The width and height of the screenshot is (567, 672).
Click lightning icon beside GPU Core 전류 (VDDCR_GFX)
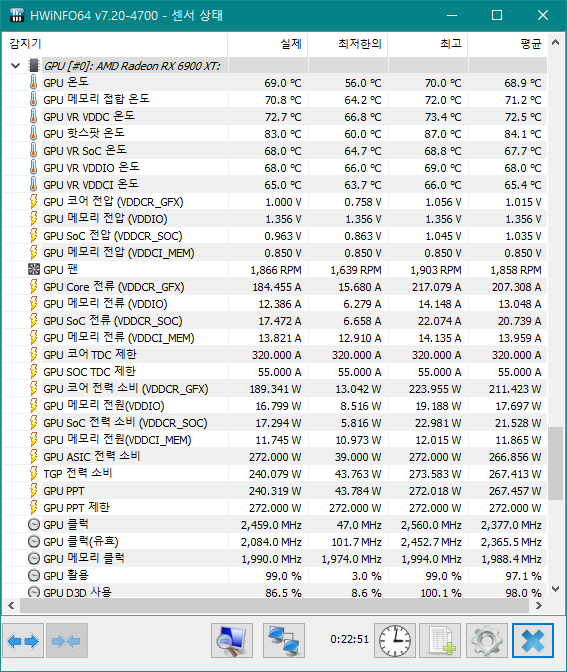33,286
